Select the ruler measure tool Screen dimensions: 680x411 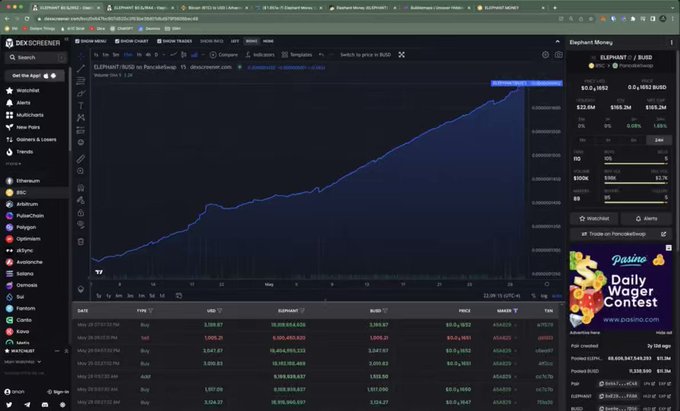coord(81,159)
